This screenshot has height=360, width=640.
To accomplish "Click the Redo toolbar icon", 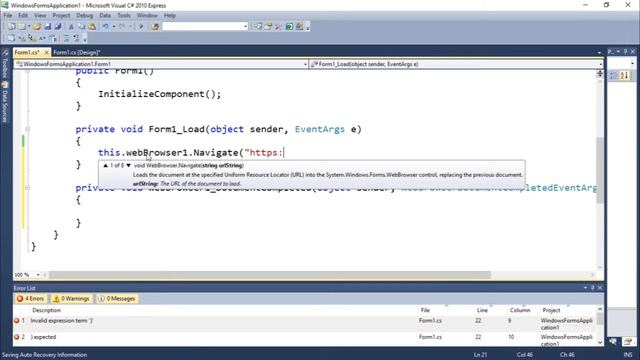I will pos(122,27).
